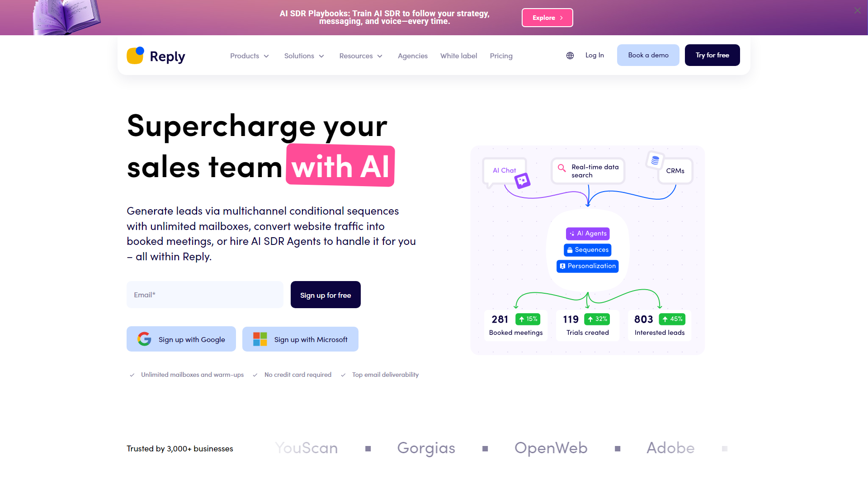Click the Top email deliverability checkmark
Screen dimensions: 868x488
pyautogui.click(x=344, y=375)
